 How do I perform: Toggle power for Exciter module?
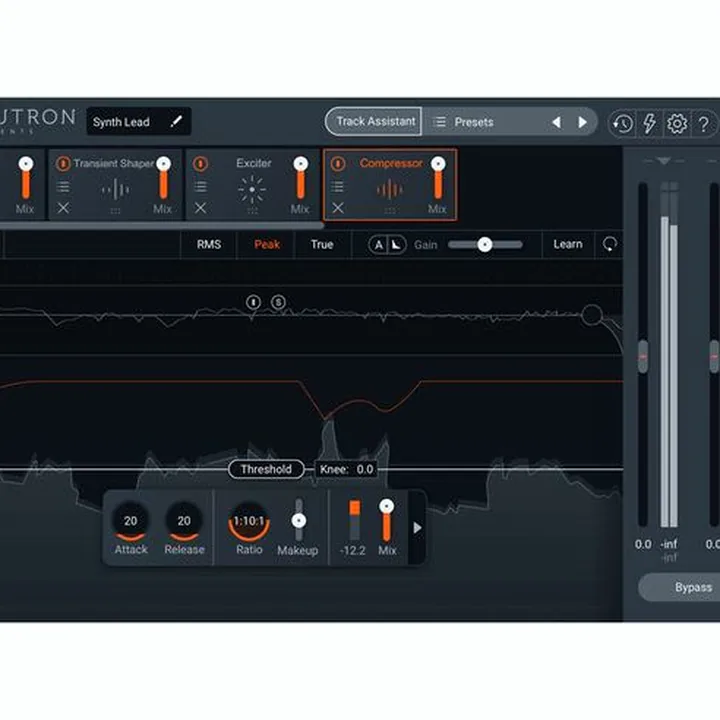pos(200,163)
